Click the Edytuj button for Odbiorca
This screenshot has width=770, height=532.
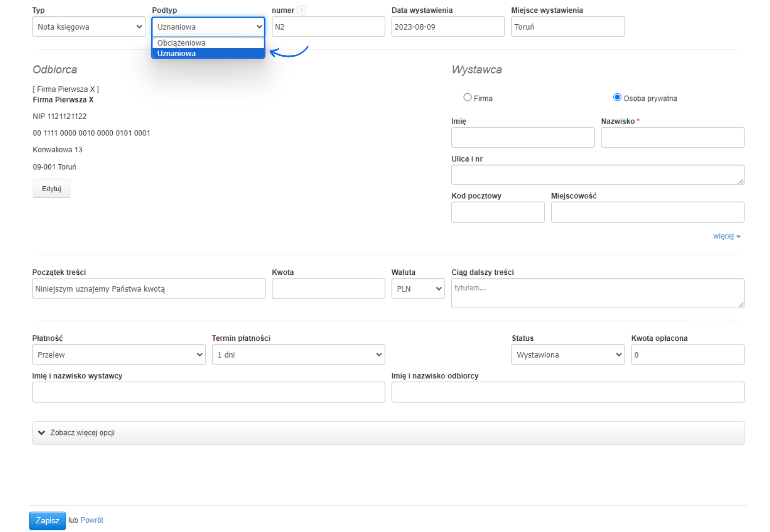click(51, 189)
